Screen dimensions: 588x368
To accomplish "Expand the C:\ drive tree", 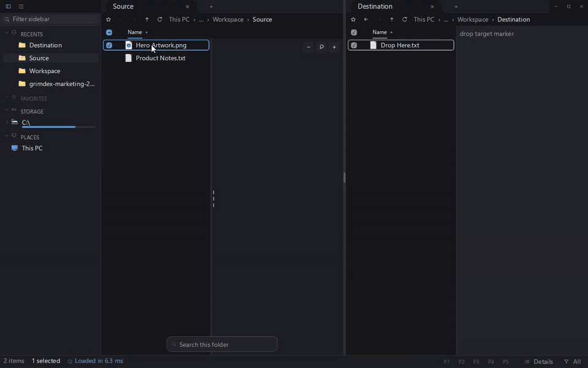I will click(6, 122).
